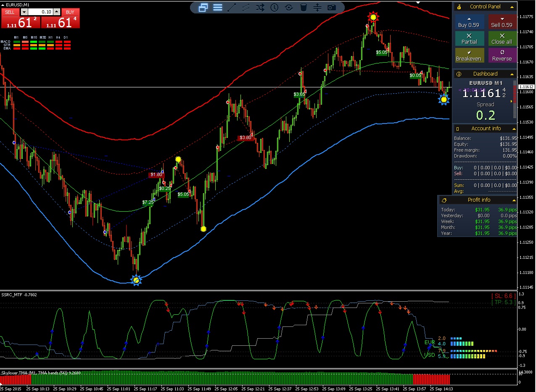The width and height of the screenshot is (536, 392).
Task: Click the info icon in Dashboard header
Action: 459,74
